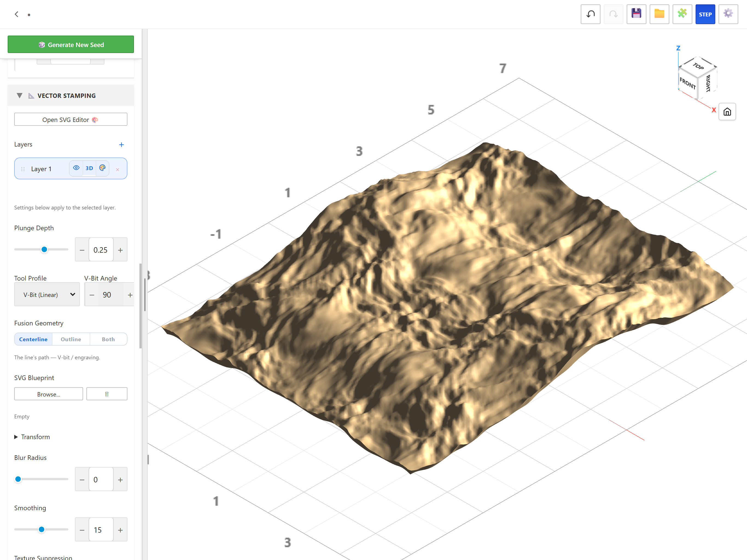Open project folder icon
The image size is (747, 560).
(659, 14)
